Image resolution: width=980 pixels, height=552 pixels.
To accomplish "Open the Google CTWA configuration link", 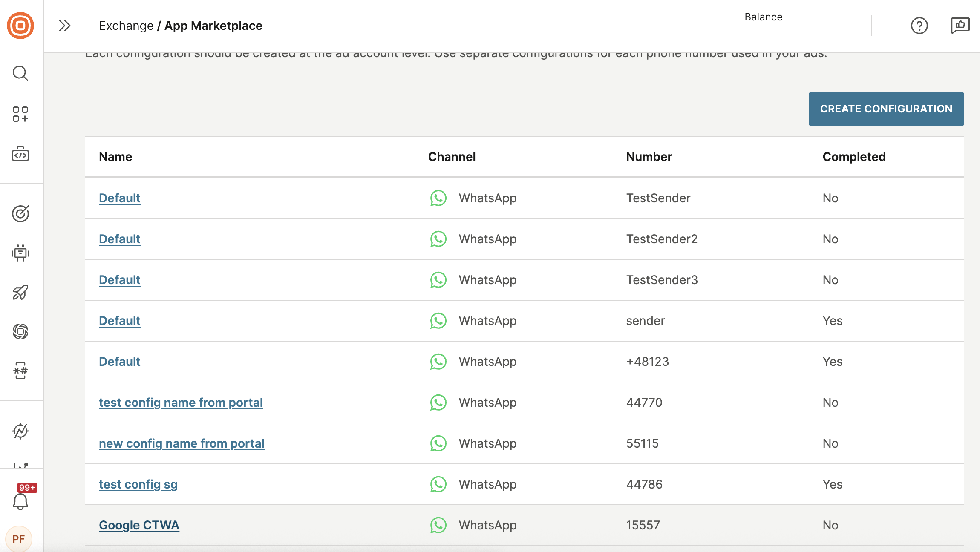I will click(139, 525).
